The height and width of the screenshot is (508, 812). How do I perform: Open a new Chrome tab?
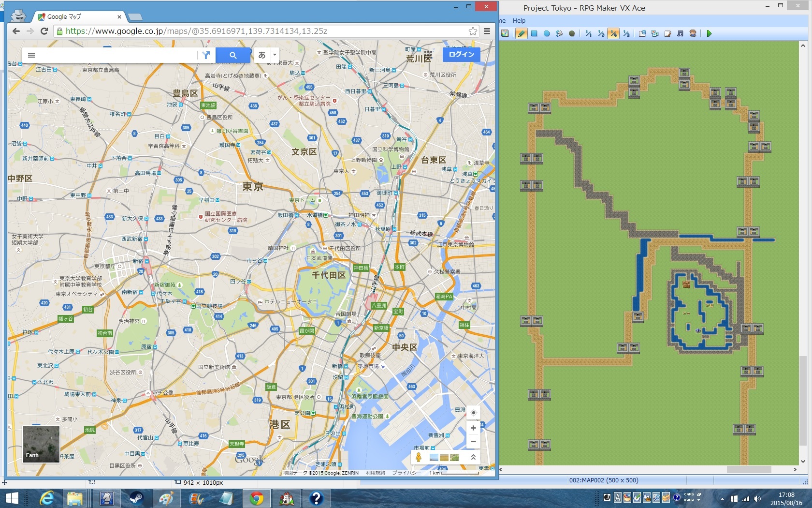[135, 17]
